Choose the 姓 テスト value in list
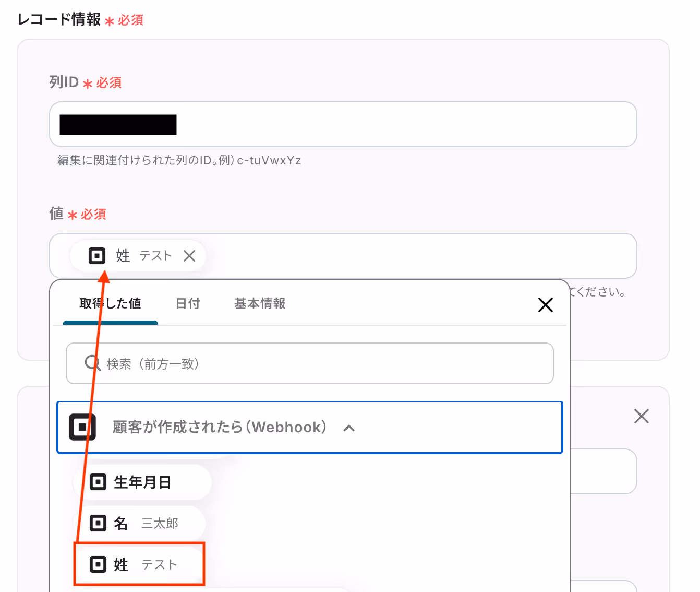Viewport: 700px width, 592px height. pos(139,564)
